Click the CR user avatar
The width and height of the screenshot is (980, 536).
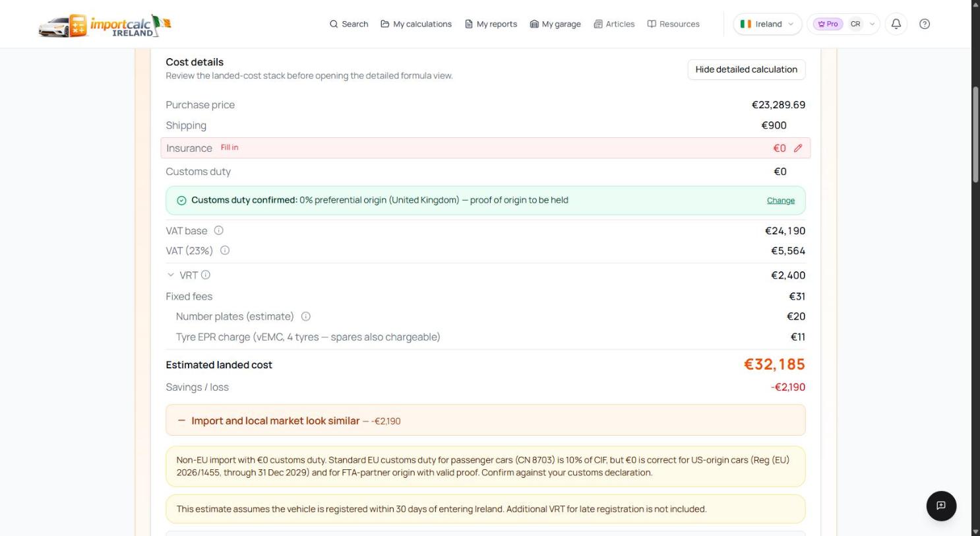click(x=855, y=24)
